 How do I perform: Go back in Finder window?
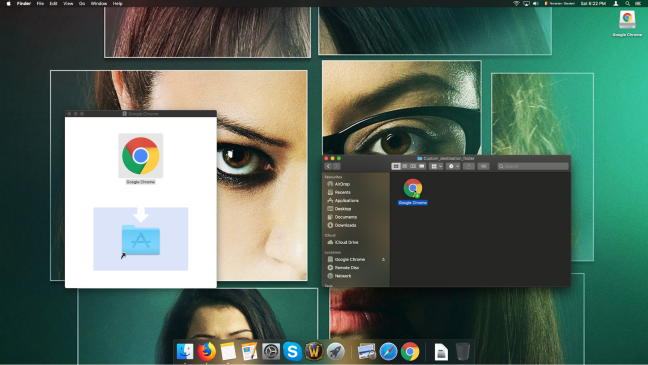coord(328,166)
